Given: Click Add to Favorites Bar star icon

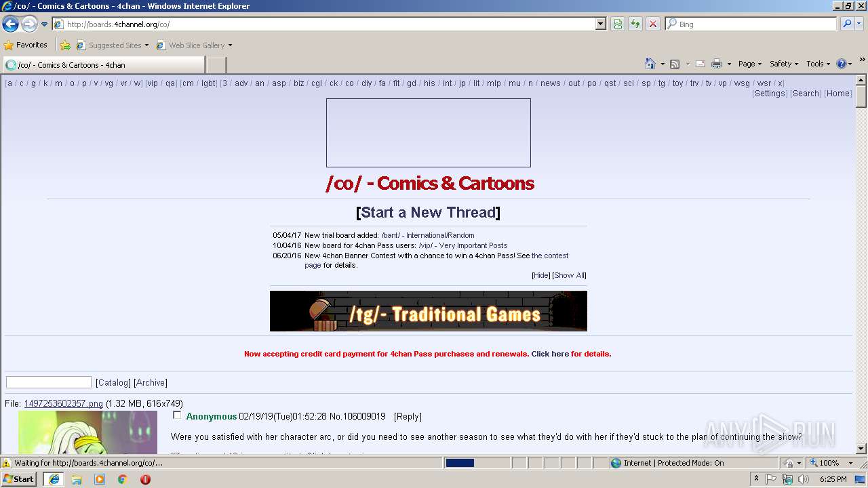Looking at the screenshot, I should click(65, 45).
